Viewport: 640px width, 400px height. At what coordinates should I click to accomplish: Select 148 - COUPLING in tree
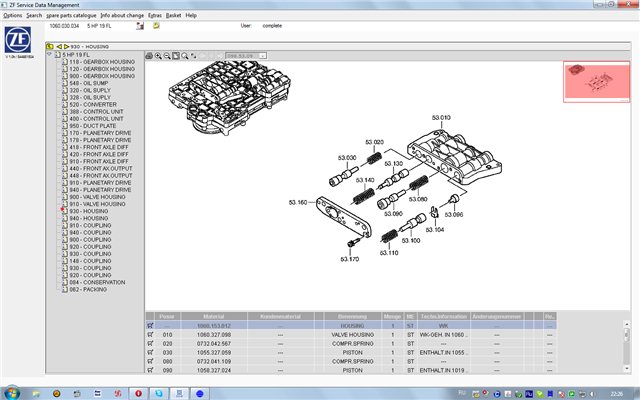click(90, 261)
